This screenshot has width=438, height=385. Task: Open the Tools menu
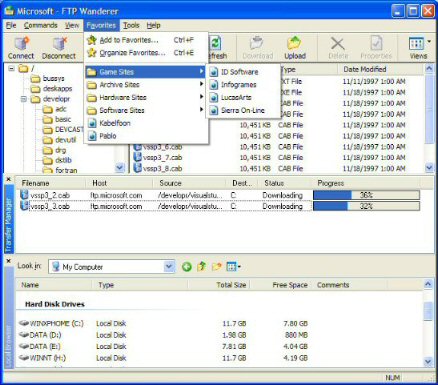[x=131, y=25]
